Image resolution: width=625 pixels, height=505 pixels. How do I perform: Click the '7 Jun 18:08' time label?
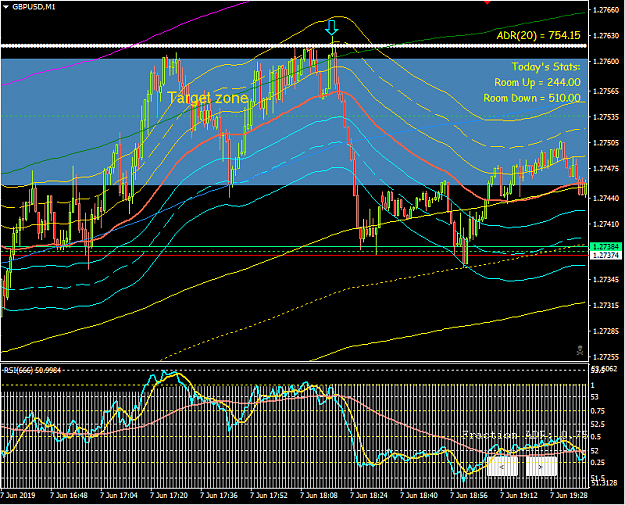coord(319,495)
